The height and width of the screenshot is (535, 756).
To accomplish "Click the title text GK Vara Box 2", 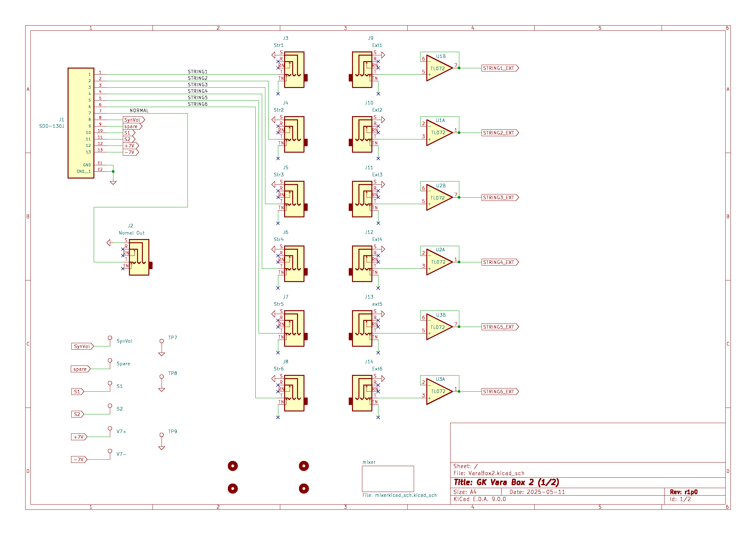I will click(506, 482).
